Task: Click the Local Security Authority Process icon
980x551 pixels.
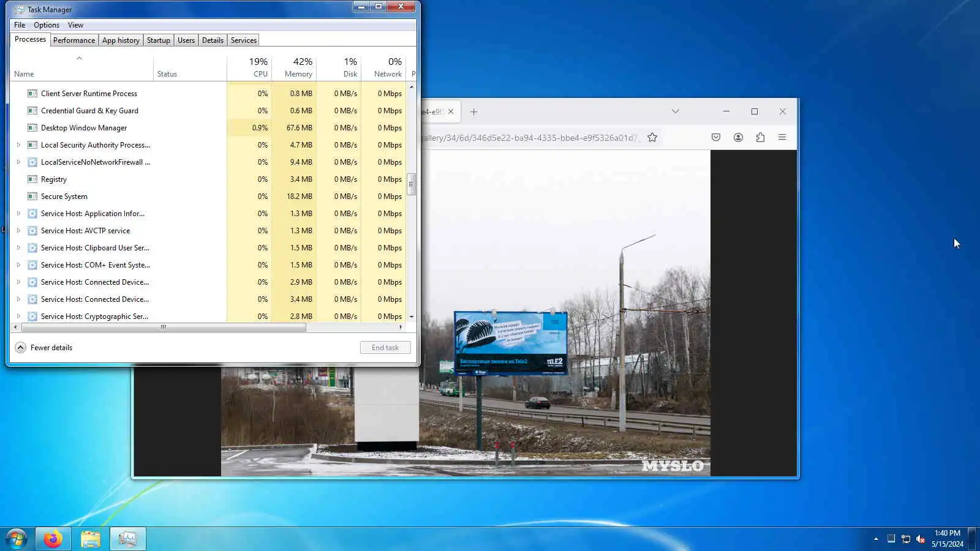Action: tap(32, 145)
